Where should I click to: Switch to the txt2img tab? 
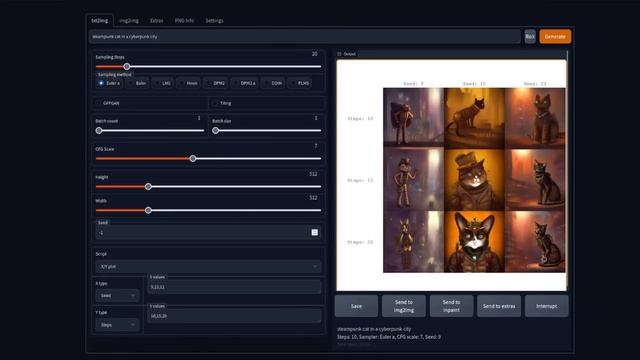click(100, 20)
